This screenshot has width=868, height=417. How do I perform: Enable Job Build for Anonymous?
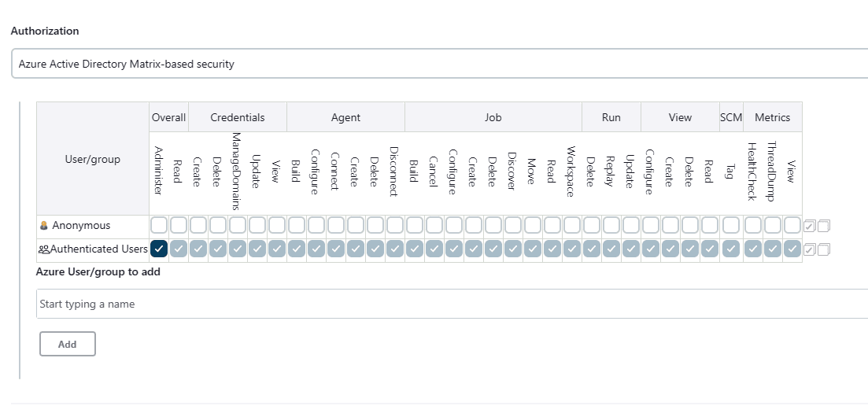pos(414,225)
